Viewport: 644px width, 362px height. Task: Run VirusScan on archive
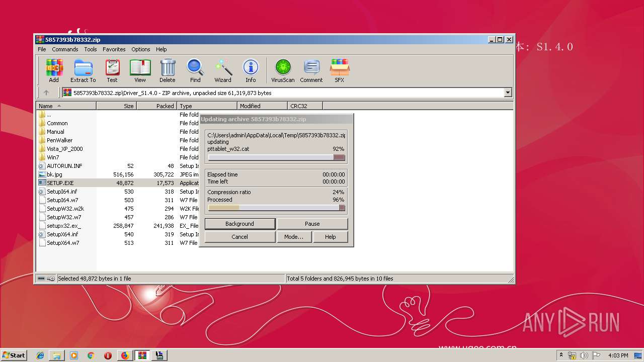pos(283,70)
